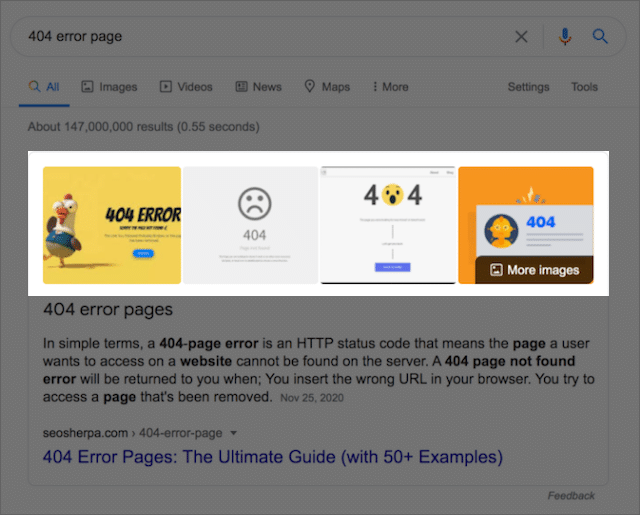This screenshot has height=515, width=640.
Task: Start voice search with microphone icon
Action: (x=565, y=37)
